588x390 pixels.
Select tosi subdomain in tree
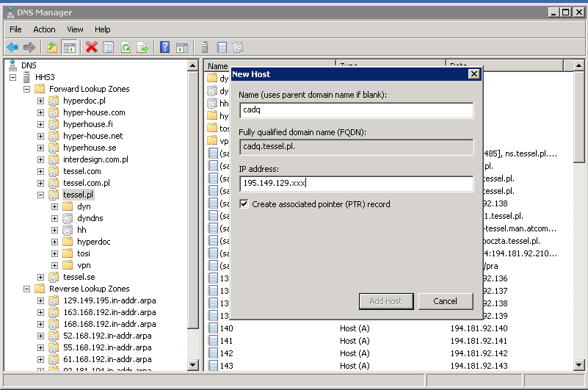click(x=83, y=253)
